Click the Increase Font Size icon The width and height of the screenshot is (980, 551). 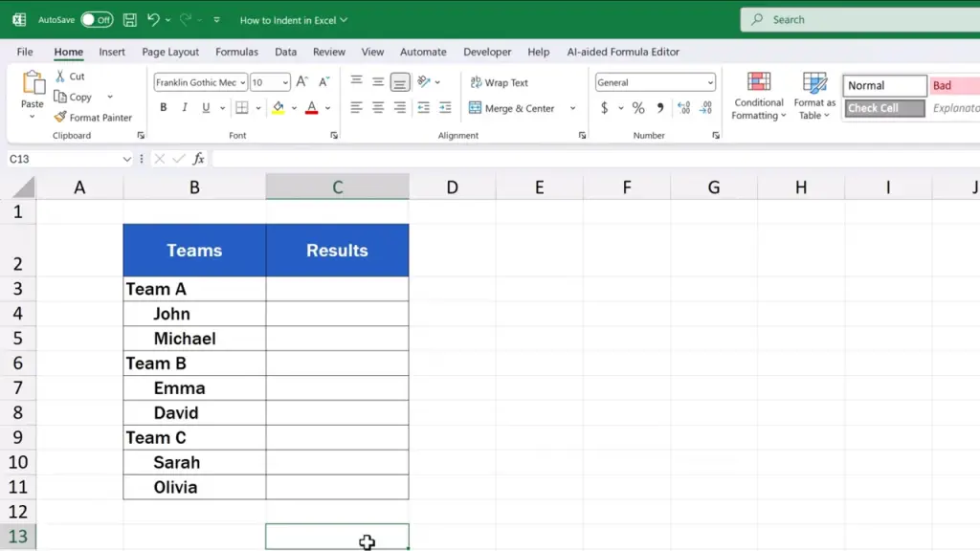click(x=302, y=82)
